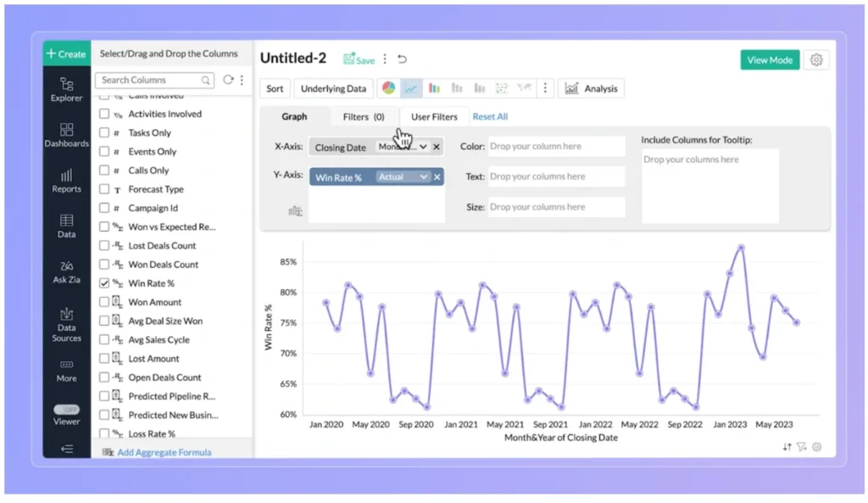
Task: Check the Lost Deals Count column
Action: tap(106, 245)
